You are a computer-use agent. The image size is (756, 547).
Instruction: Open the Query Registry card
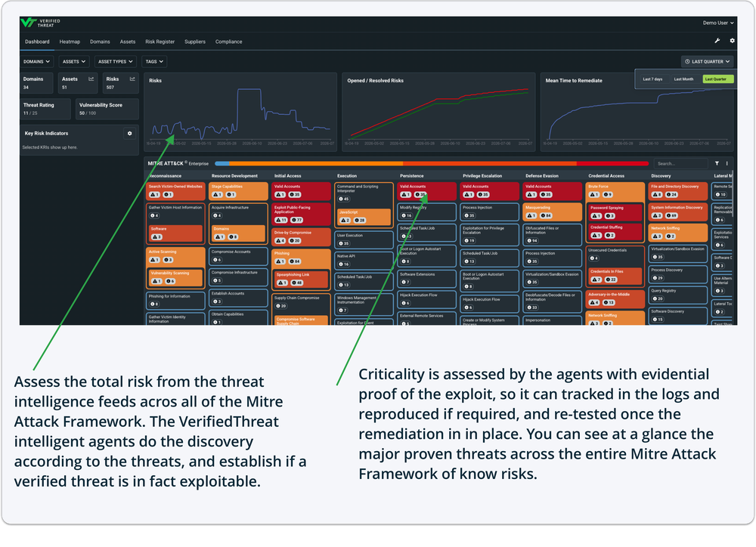coord(677,295)
